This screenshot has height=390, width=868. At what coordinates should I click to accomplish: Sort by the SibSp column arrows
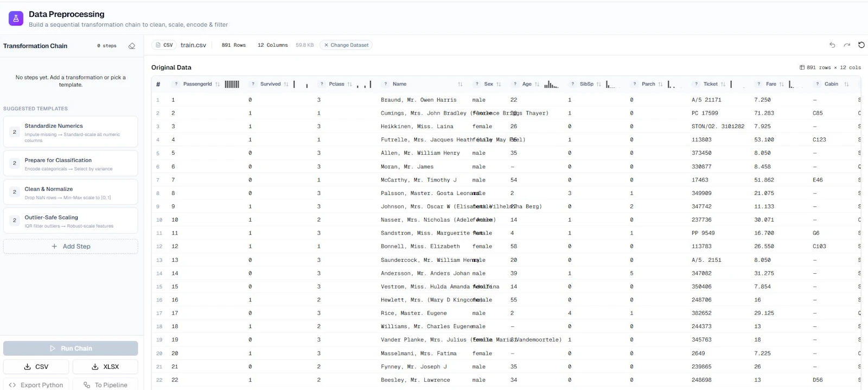(599, 84)
